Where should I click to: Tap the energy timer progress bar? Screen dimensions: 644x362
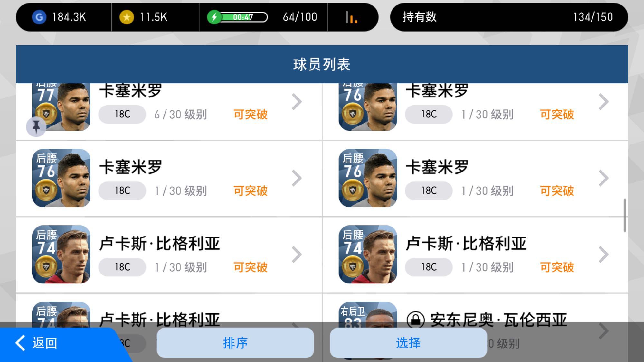pyautogui.click(x=244, y=17)
